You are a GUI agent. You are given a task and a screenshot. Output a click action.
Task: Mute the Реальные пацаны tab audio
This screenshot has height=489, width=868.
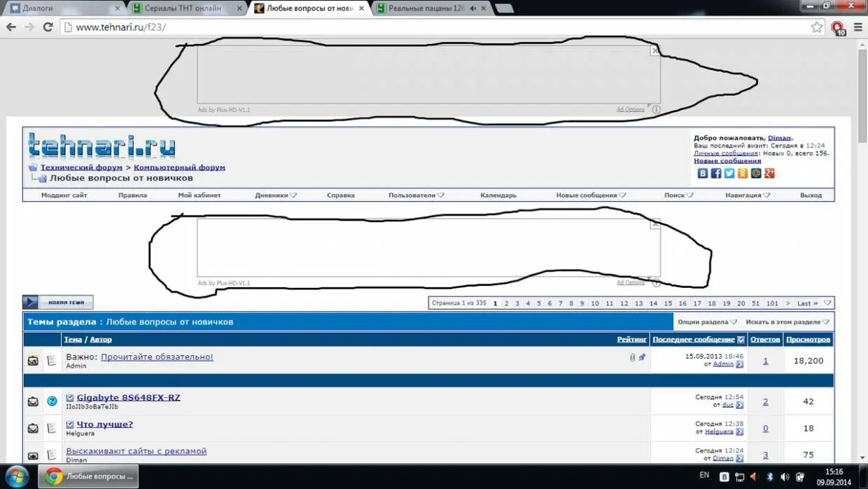click(x=473, y=8)
